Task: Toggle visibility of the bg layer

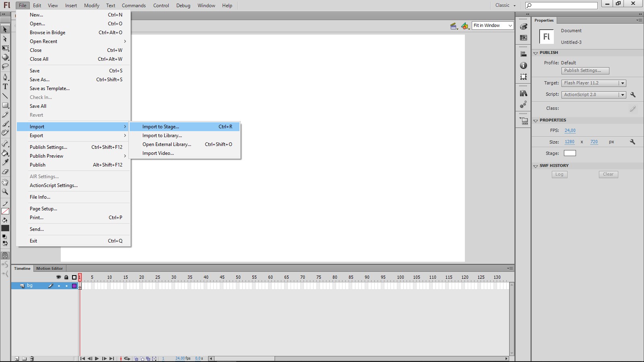Action: tap(59, 286)
